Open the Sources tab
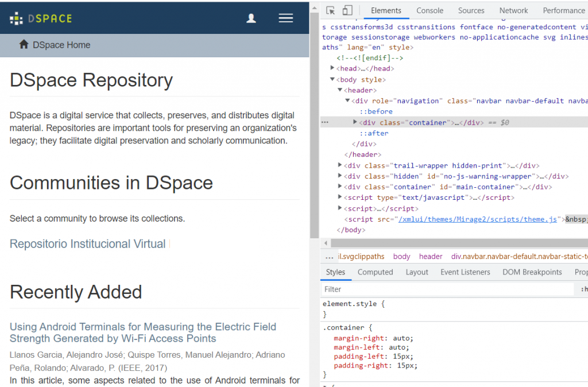 tap(471, 10)
